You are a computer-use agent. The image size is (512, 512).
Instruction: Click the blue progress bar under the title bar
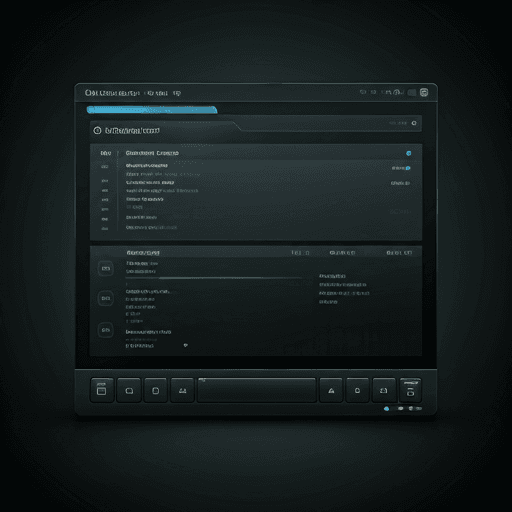point(152,110)
